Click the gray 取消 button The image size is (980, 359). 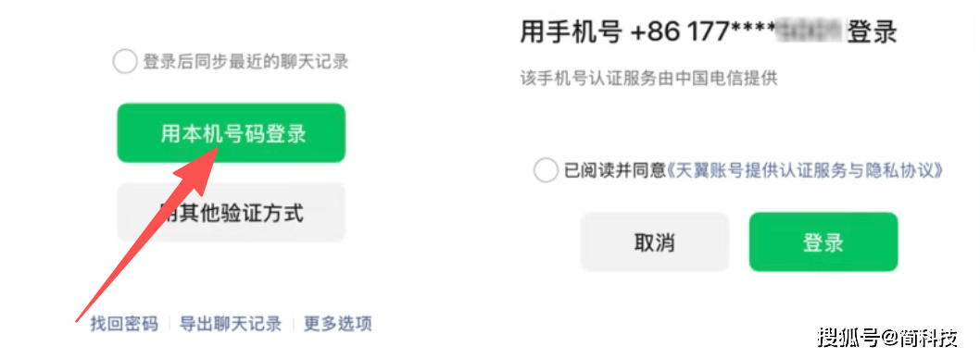(654, 242)
